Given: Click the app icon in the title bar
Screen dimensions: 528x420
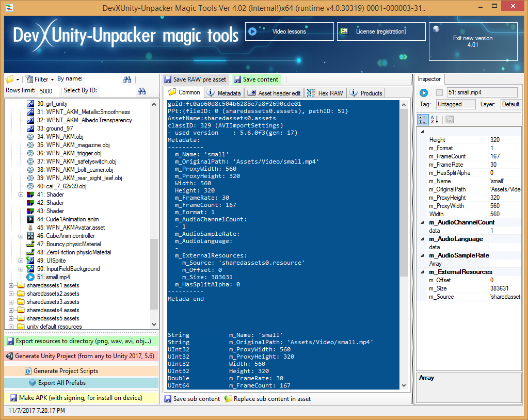Looking at the screenshot, I should 9,7.
